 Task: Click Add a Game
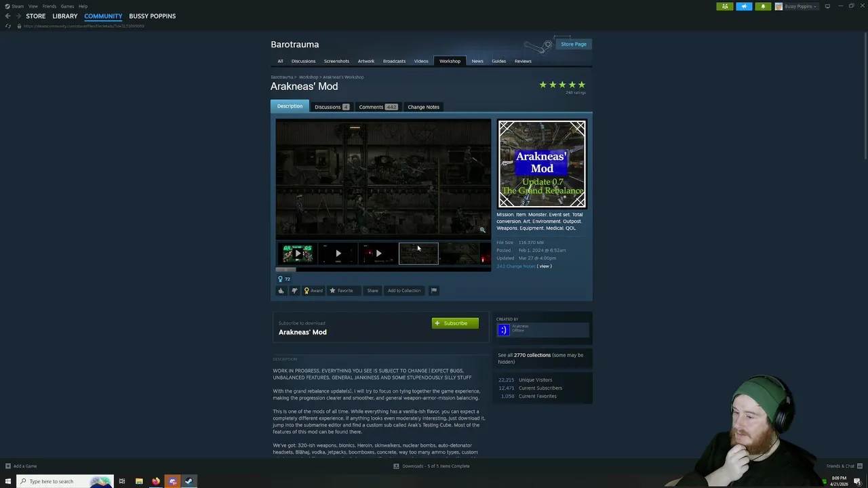coord(20,466)
